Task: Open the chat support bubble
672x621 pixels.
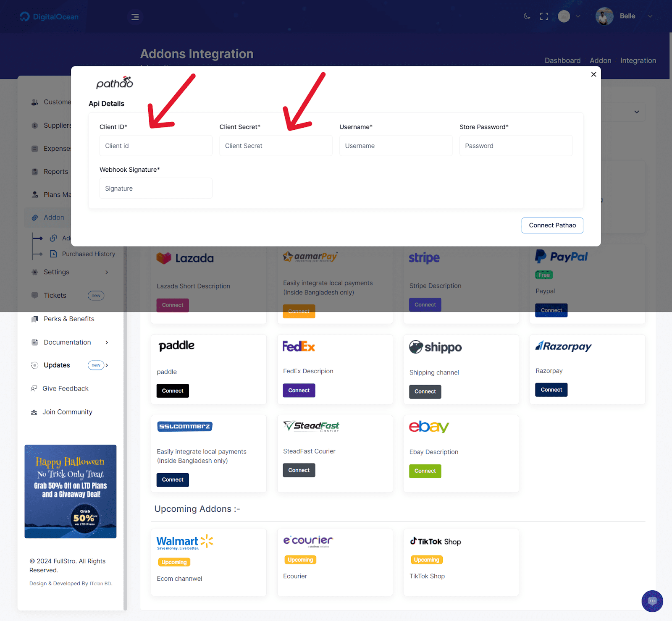Action: tap(652, 601)
